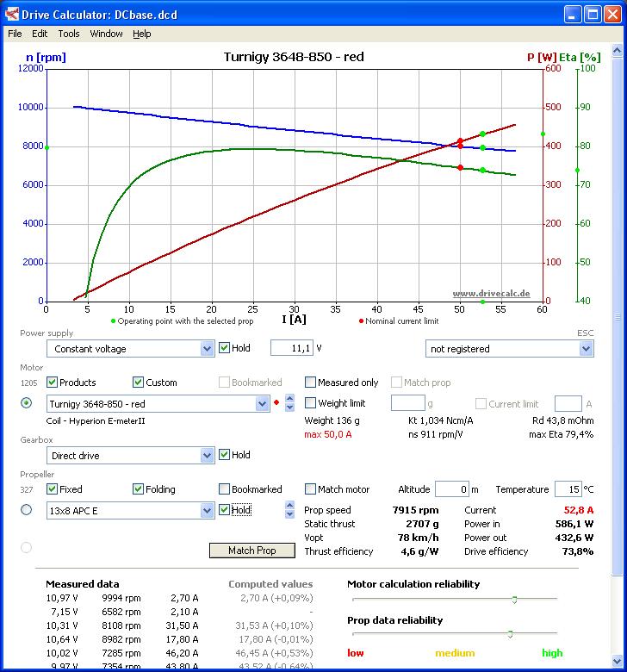Select the propeller radio button
The height and width of the screenshot is (672, 627).
26,509
